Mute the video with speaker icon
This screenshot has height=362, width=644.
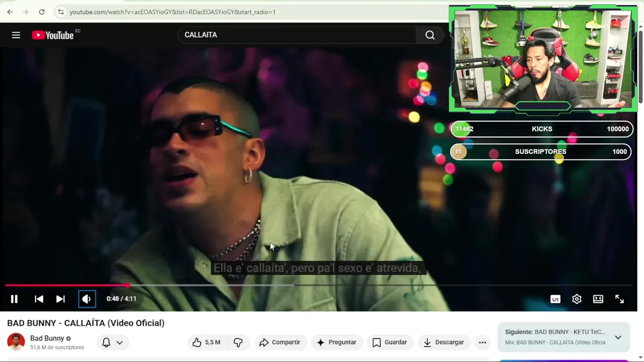(87, 299)
